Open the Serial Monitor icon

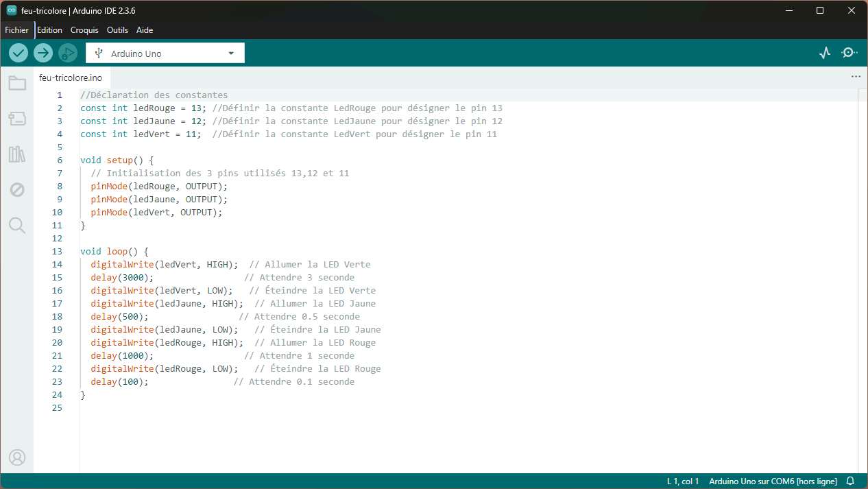849,53
